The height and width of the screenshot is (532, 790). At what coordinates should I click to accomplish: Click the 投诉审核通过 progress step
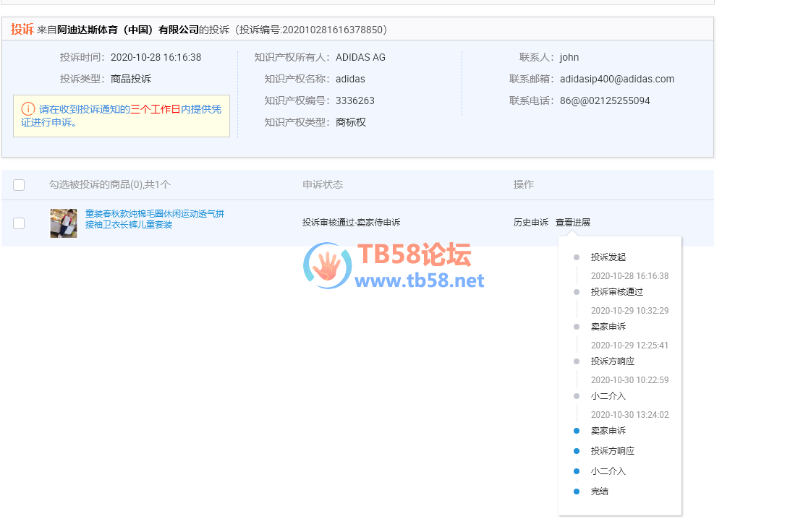coord(616,292)
